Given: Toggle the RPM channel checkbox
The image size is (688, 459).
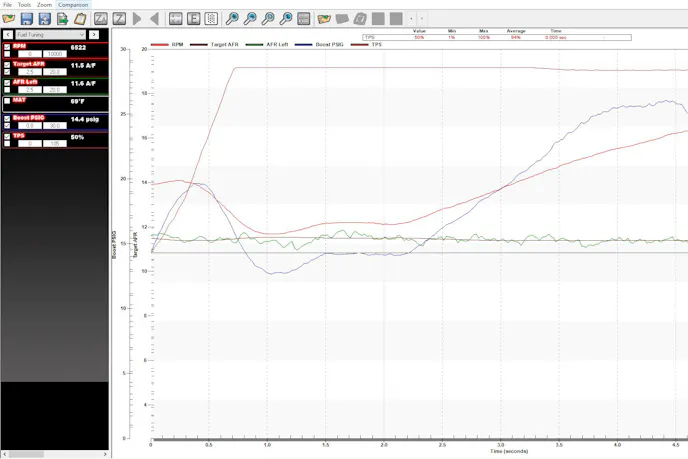Looking at the screenshot, I should pos(8,46).
